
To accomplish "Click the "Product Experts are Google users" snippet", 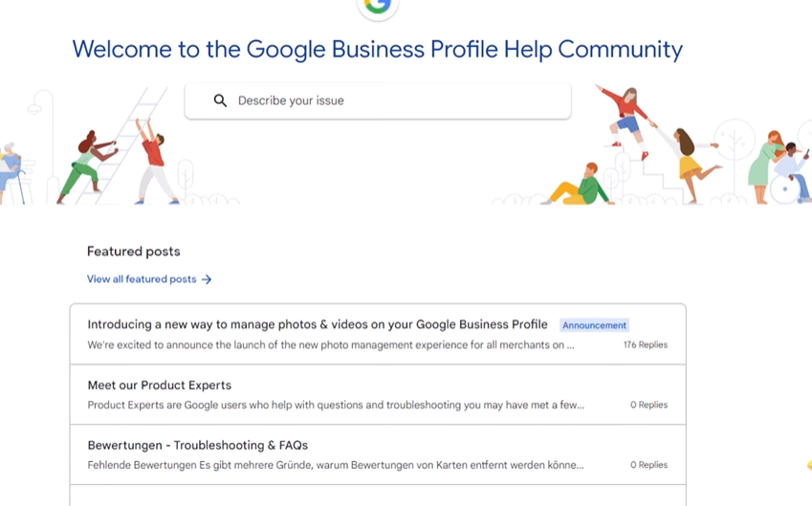I will 335,405.
